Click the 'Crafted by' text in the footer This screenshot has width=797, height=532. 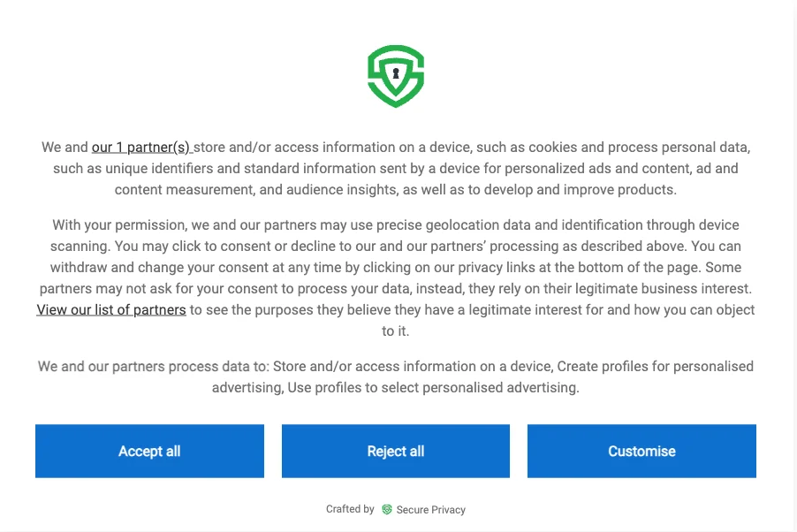350,509
